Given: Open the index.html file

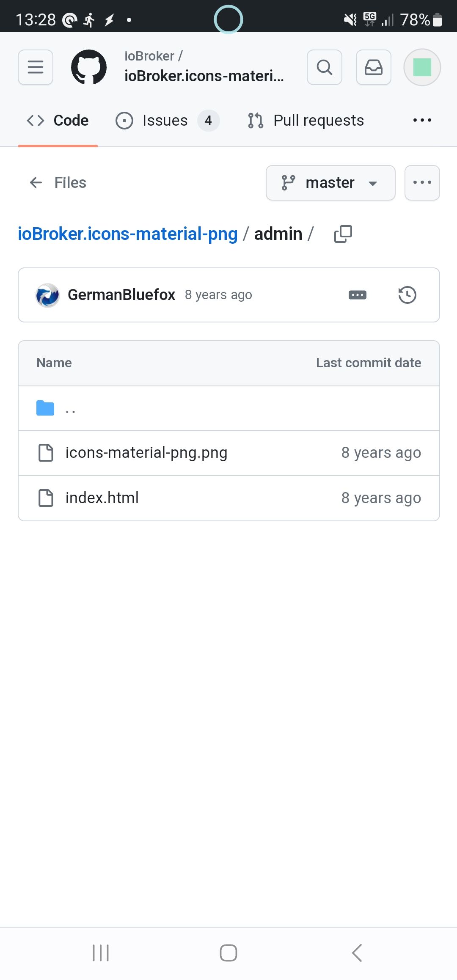Looking at the screenshot, I should click(x=102, y=498).
